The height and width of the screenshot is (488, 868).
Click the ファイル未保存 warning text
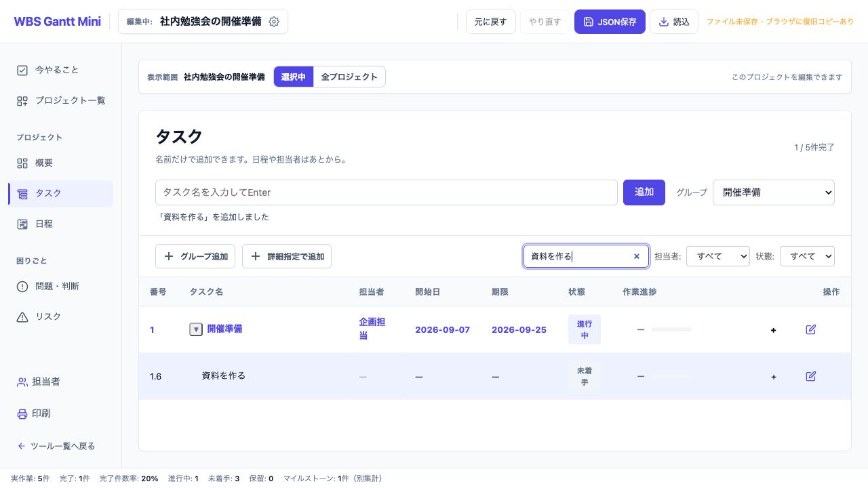(780, 22)
